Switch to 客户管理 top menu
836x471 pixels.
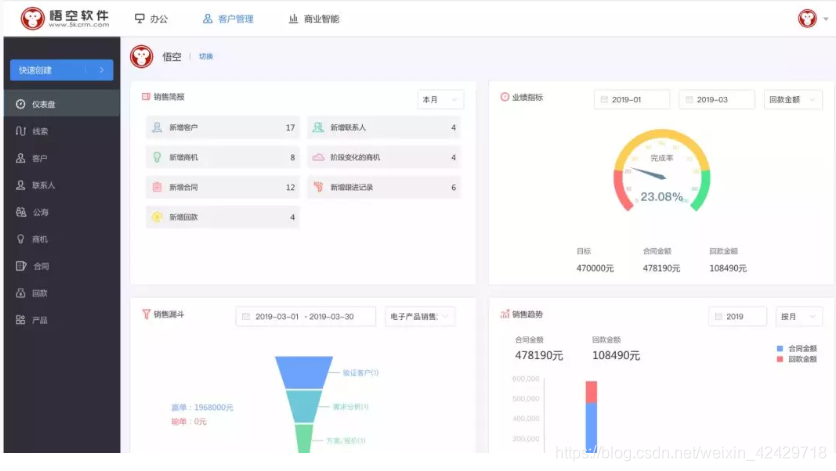point(228,19)
